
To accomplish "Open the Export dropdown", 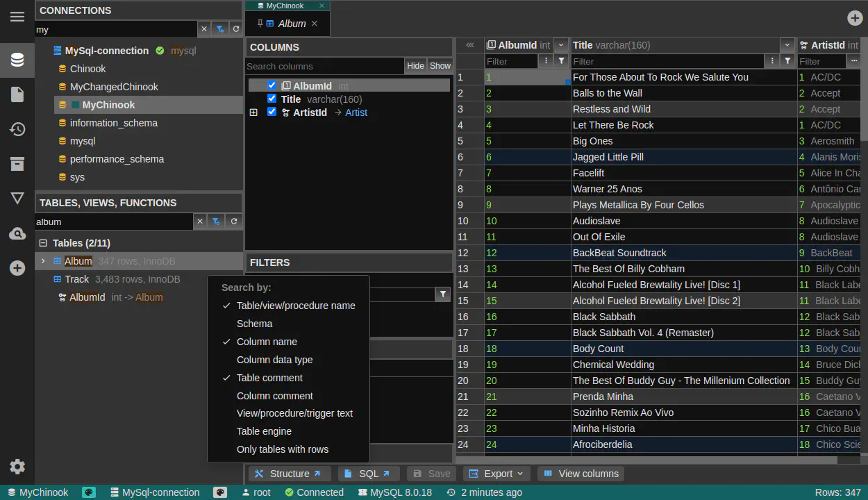I will (496, 474).
